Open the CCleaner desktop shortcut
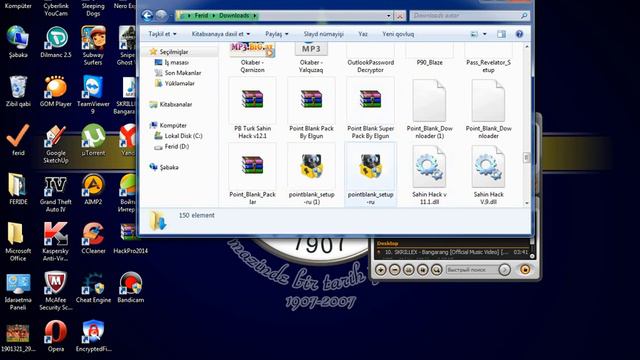 pyautogui.click(x=93, y=238)
